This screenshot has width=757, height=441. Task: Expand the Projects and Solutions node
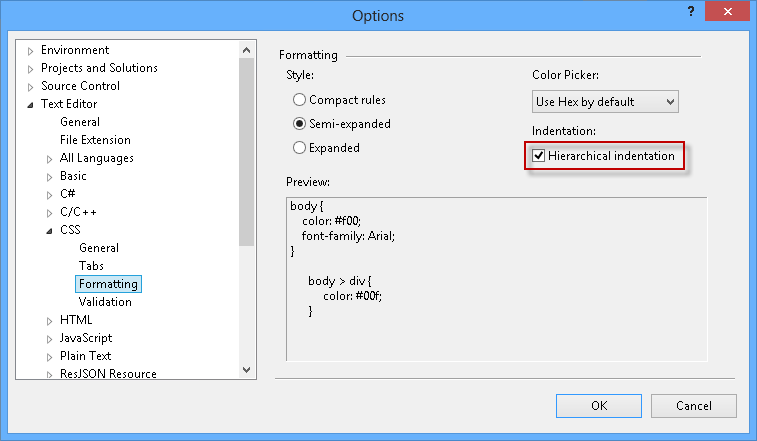pyautogui.click(x=31, y=69)
